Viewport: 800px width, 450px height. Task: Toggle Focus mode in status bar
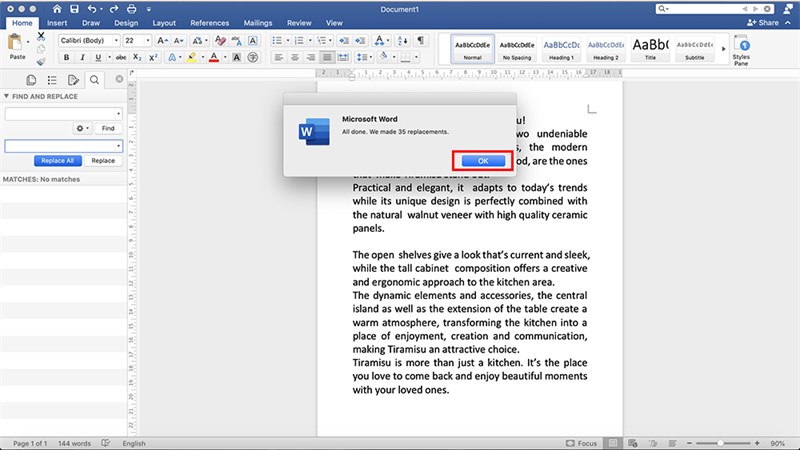click(x=581, y=443)
